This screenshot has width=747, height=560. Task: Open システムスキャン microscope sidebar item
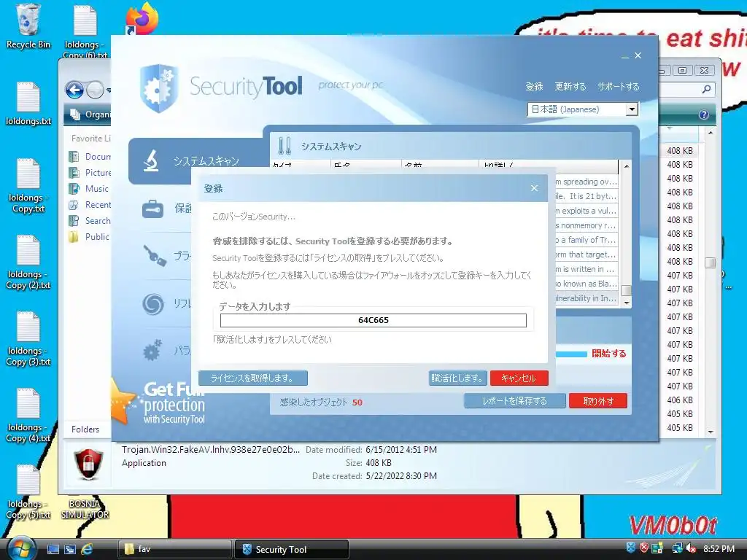[x=196, y=161]
